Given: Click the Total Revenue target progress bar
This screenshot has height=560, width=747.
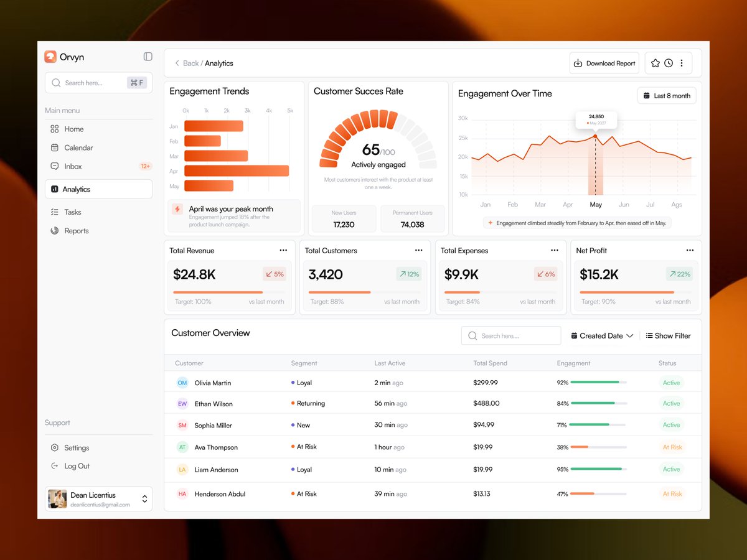Looking at the screenshot, I should click(229, 292).
